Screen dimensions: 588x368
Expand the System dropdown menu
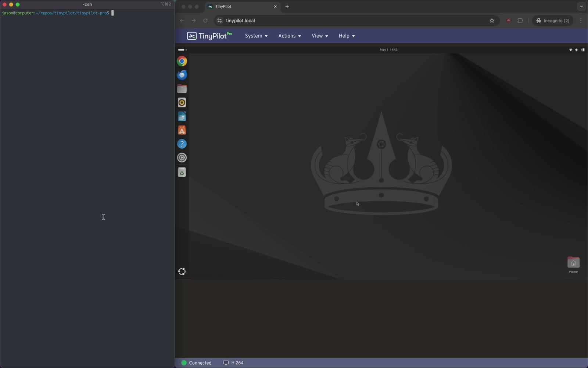pyautogui.click(x=256, y=36)
